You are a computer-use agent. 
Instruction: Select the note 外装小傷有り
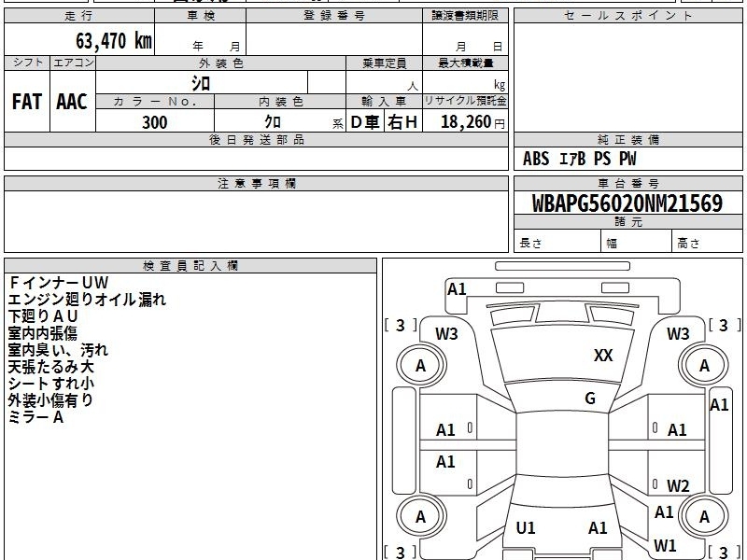coord(51,400)
